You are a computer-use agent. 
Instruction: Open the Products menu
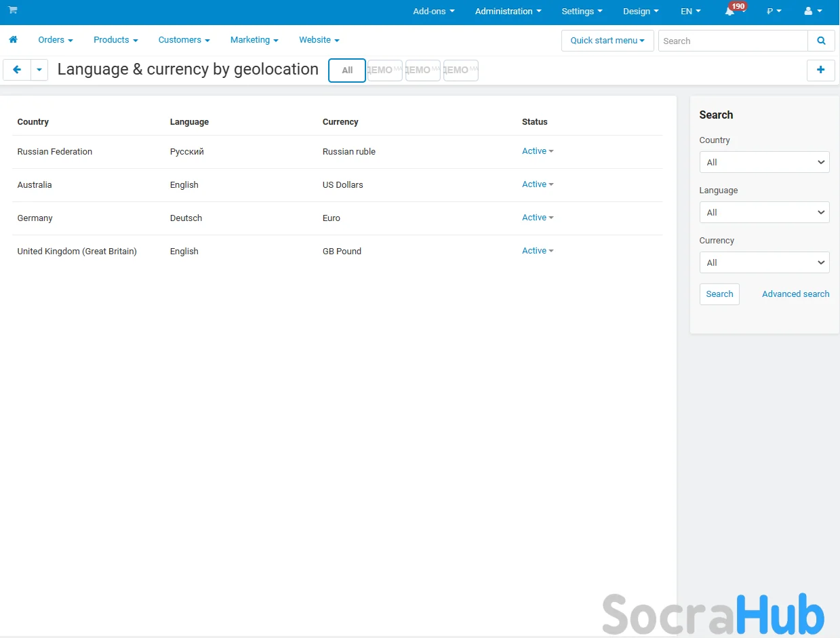pos(115,40)
